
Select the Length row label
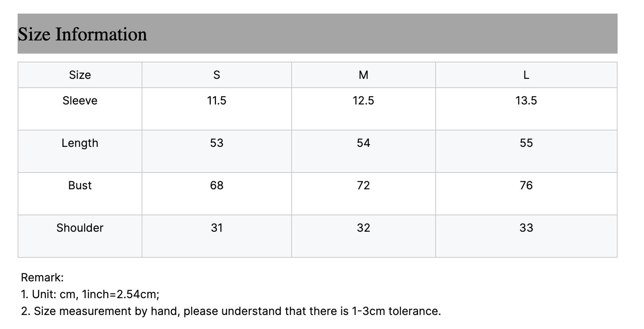80,143
